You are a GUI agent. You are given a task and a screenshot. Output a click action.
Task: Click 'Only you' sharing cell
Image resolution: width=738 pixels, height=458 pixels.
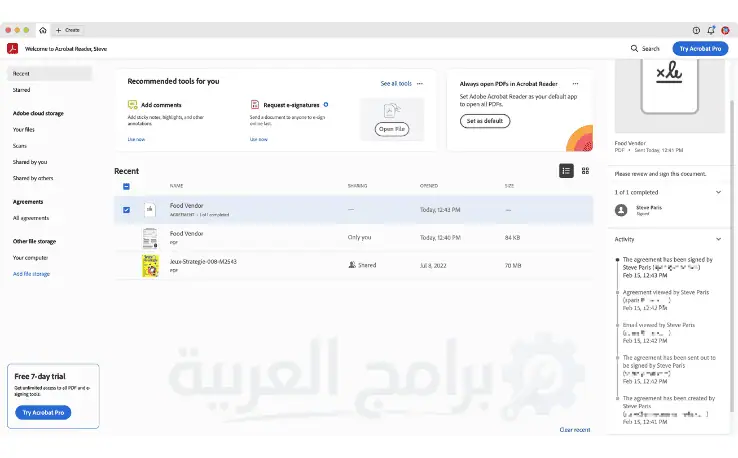pos(360,237)
